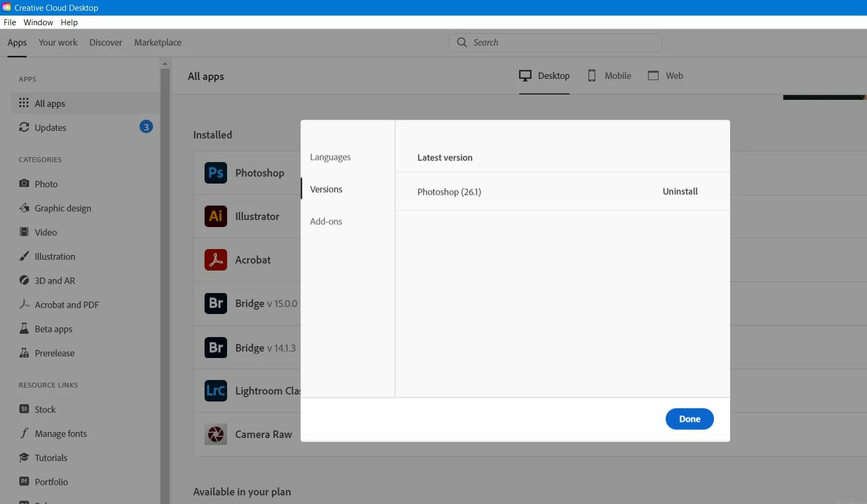Click the Stock St icon
The height and width of the screenshot is (504, 867).
(24, 409)
